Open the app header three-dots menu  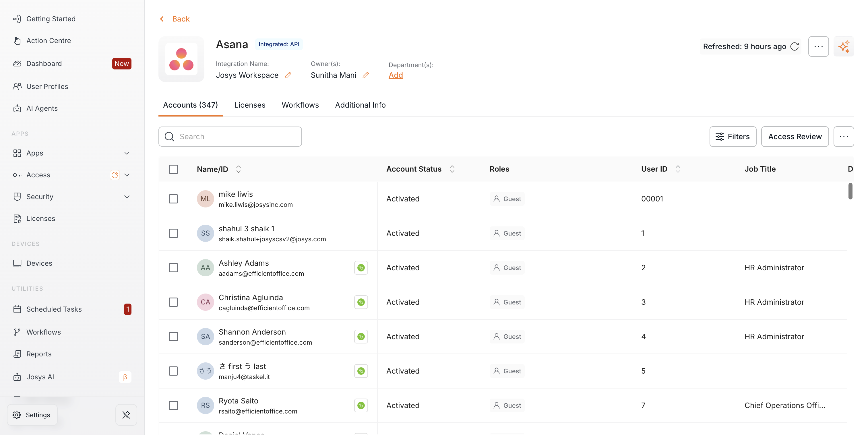click(x=818, y=46)
